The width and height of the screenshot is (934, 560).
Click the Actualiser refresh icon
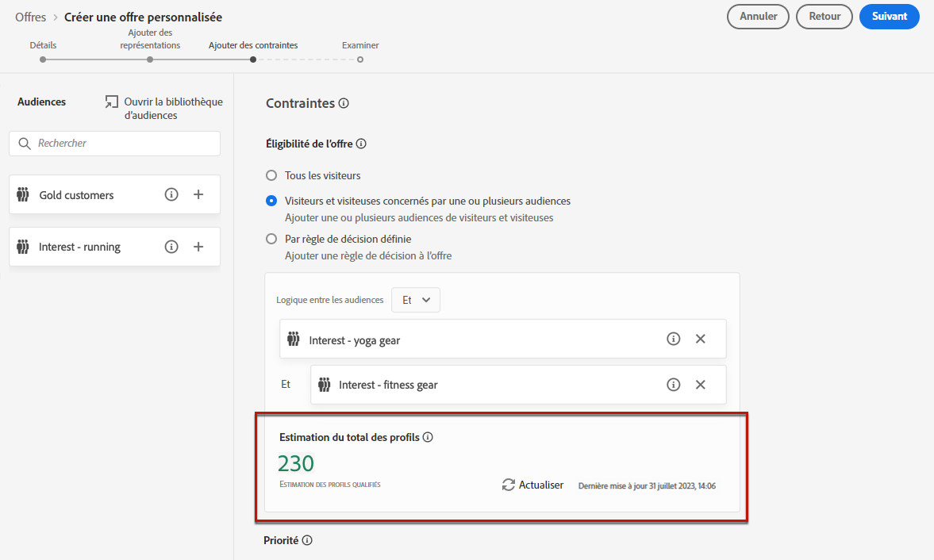509,485
